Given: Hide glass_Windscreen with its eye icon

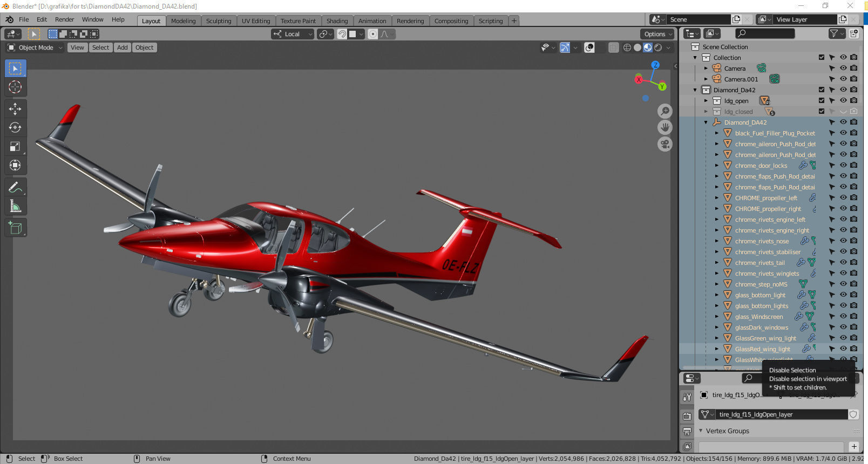Looking at the screenshot, I should coord(843,316).
